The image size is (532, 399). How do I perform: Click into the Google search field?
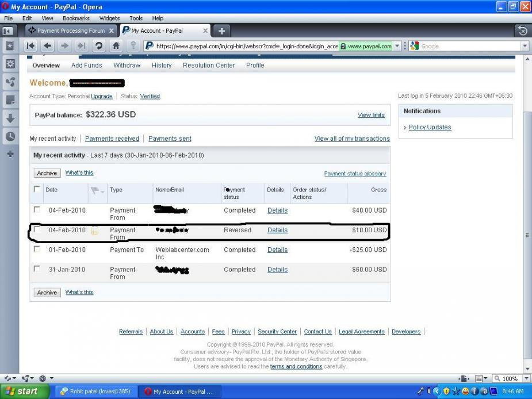(470, 46)
